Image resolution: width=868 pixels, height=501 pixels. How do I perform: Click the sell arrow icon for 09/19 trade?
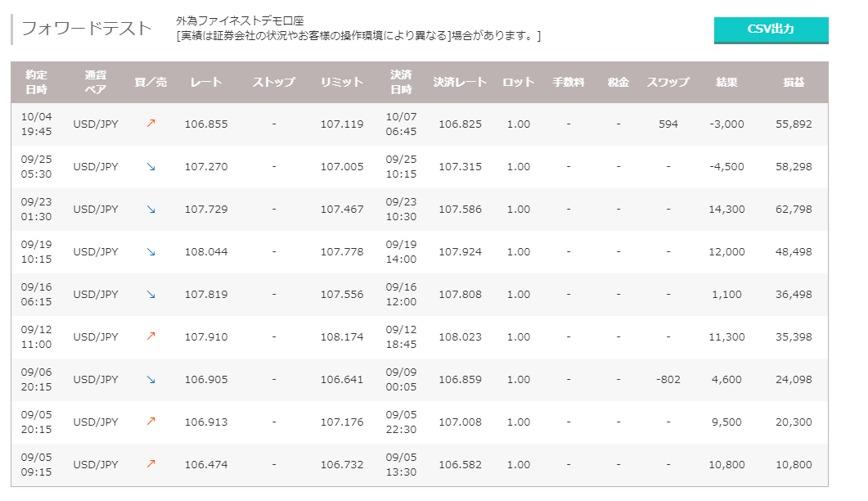point(151,252)
